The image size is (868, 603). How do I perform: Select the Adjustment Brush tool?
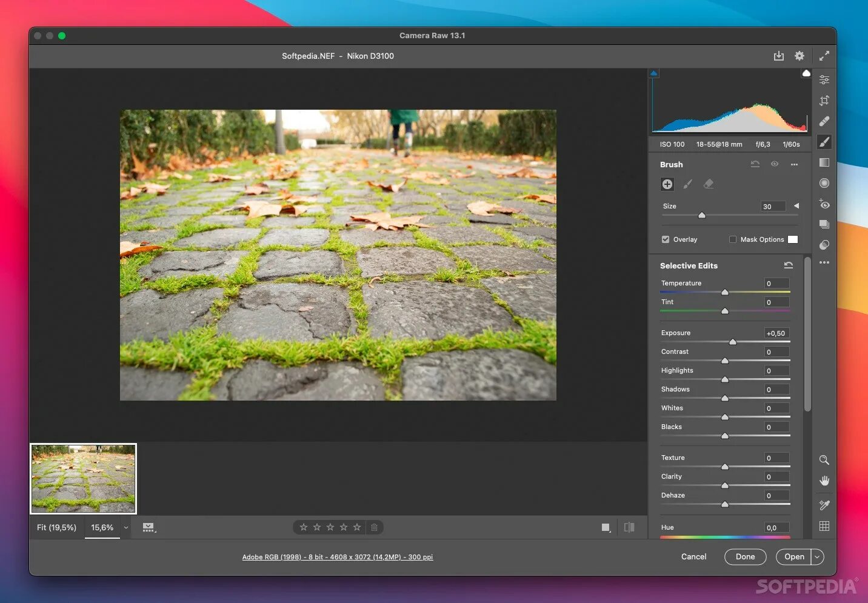pos(824,142)
